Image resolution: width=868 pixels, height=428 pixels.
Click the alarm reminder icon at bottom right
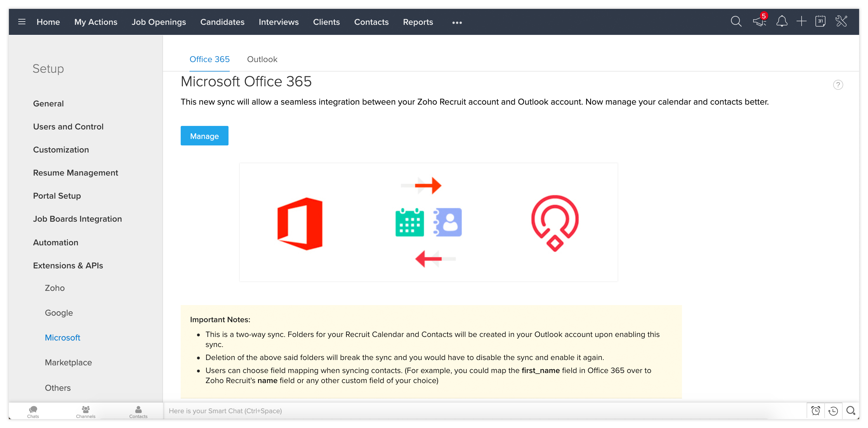[x=816, y=411]
